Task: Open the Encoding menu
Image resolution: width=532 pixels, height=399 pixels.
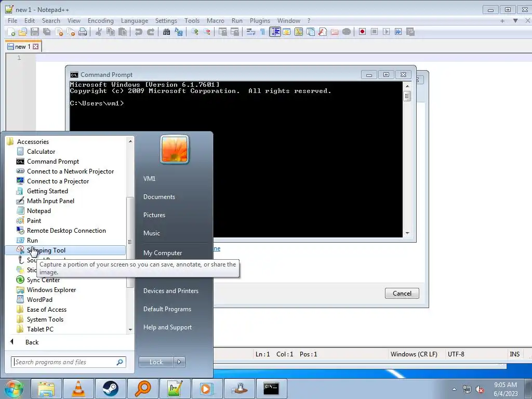Action: [x=100, y=21]
